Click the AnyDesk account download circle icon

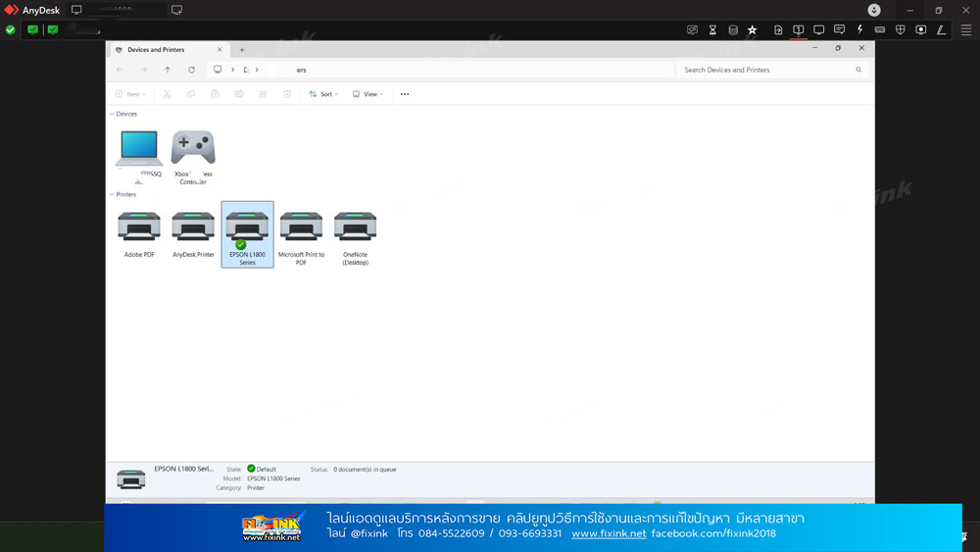874,10
